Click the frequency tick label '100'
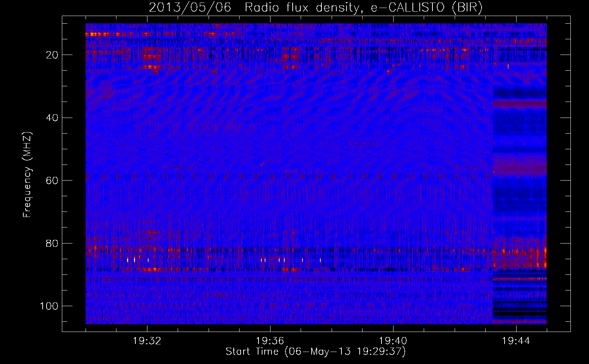 [x=49, y=306]
